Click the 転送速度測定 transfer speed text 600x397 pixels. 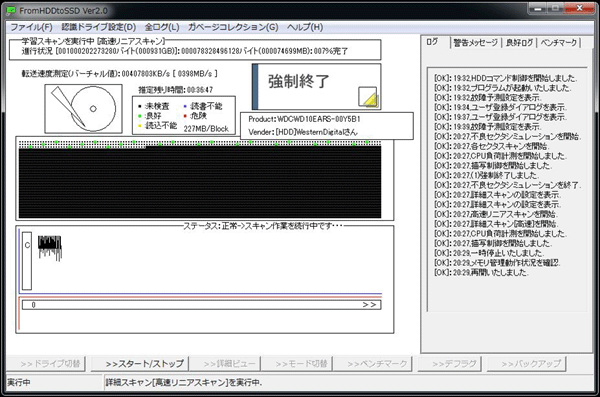119,73
